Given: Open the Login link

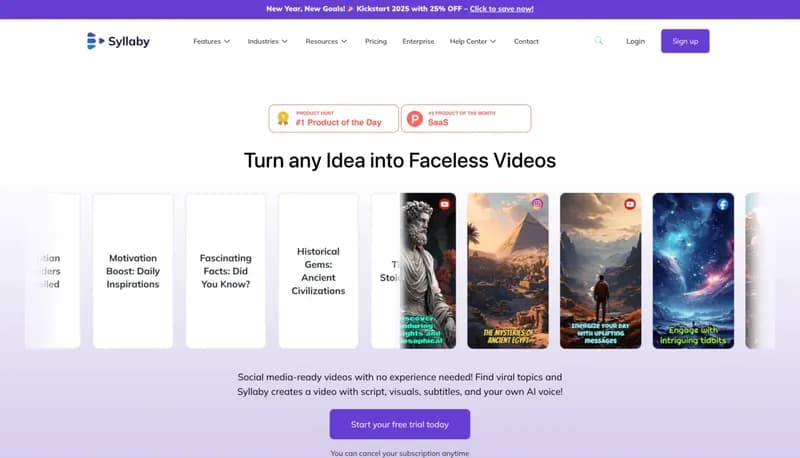Looking at the screenshot, I should [x=635, y=41].
